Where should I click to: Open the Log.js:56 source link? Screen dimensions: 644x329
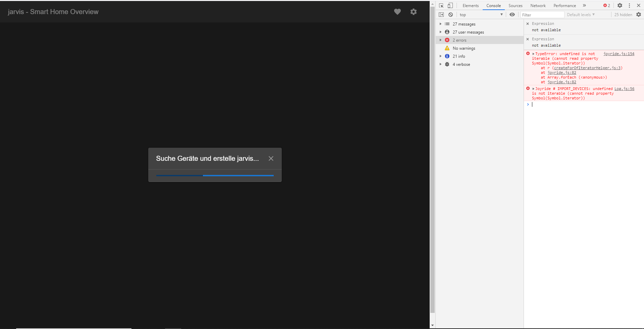coord(624,89)
